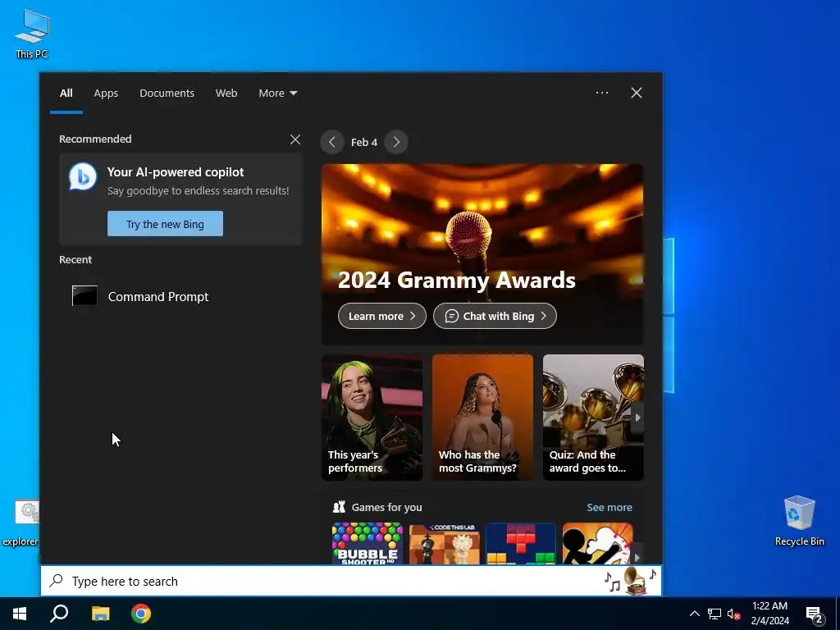Click the Chat with Bing button
840x630 pixels.
coord(495,316)
